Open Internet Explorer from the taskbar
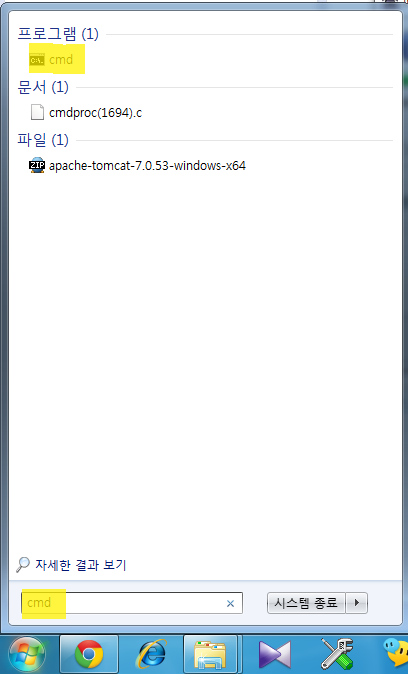This screenshot has height=674, width=408. 151,654
